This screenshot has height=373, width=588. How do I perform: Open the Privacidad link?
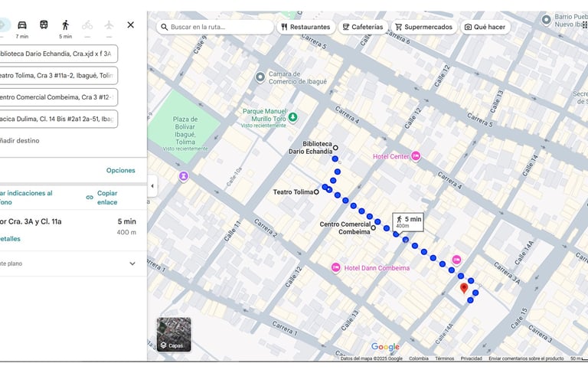pyautogui.click(x=472, y=358)
